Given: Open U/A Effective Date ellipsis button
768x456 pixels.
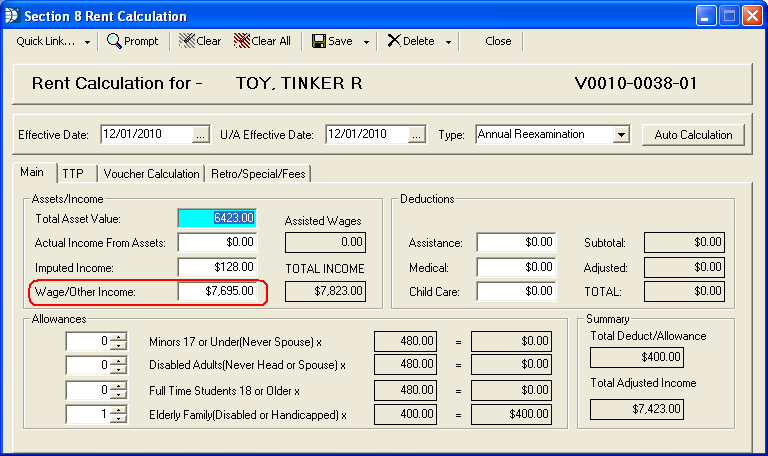Looking at the screenshot, I should tap(416, 135).
